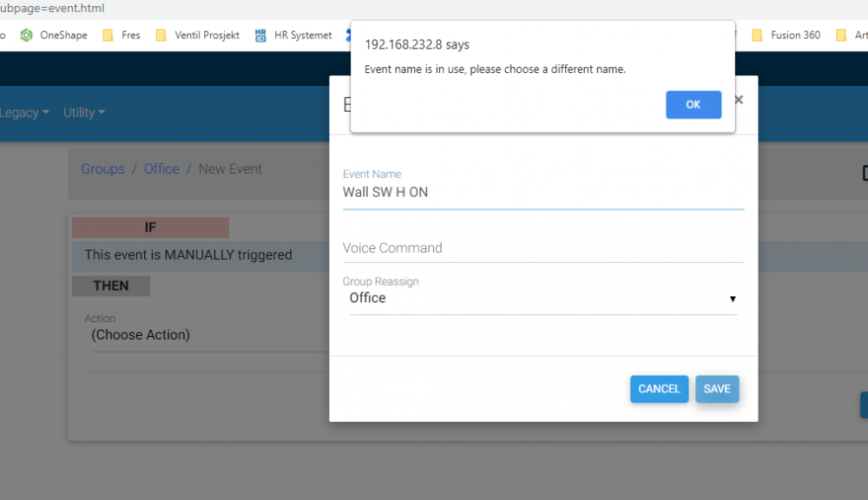Close the event dialog with X
The height and width of the screenshot is (500, 868).
pos(739,100)
